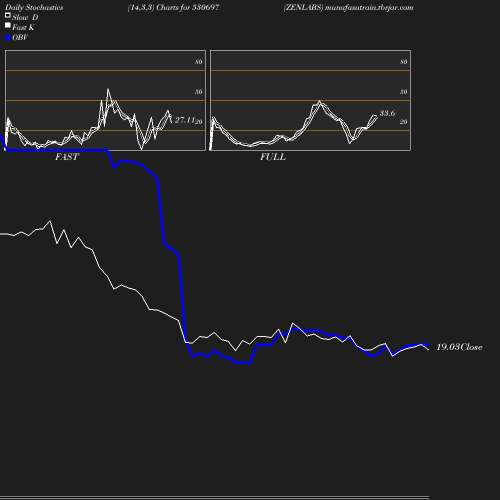
Task: Select the 'Daily Stochastics' title text
Action: 34,8
